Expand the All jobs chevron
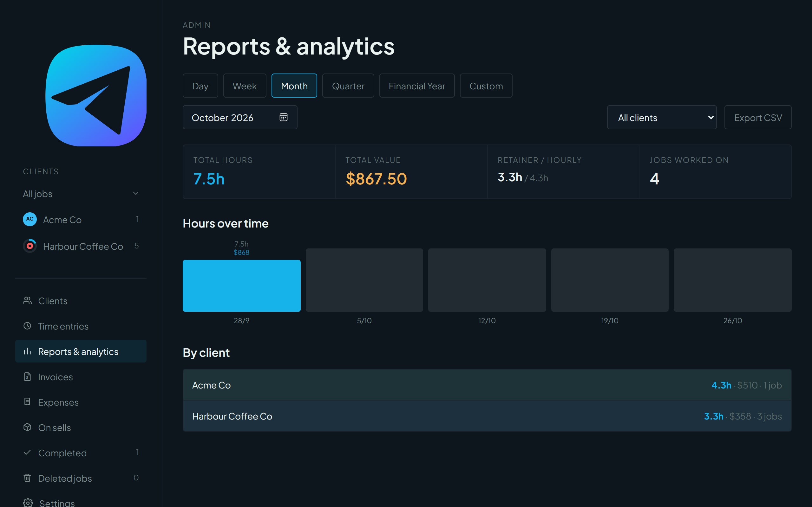 click(x=136, y=193)
